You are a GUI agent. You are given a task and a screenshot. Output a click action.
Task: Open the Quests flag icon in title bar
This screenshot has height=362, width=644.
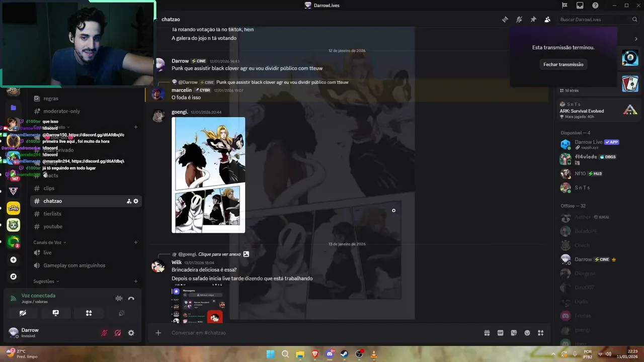(565, 6)
